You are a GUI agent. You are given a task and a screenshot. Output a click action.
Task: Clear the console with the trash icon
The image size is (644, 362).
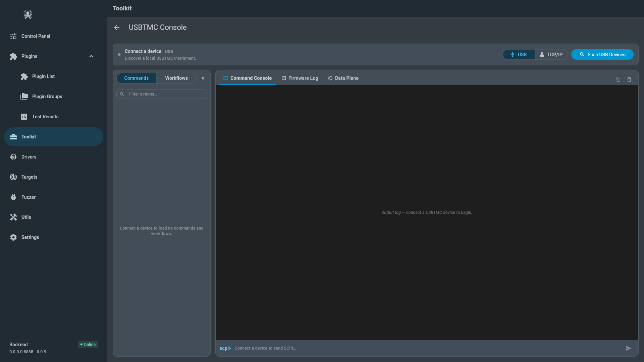629,79
